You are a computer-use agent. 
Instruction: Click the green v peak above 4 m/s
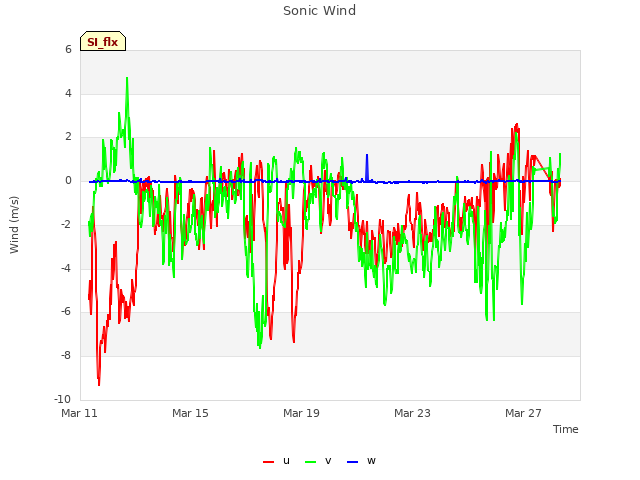(127, 79)
